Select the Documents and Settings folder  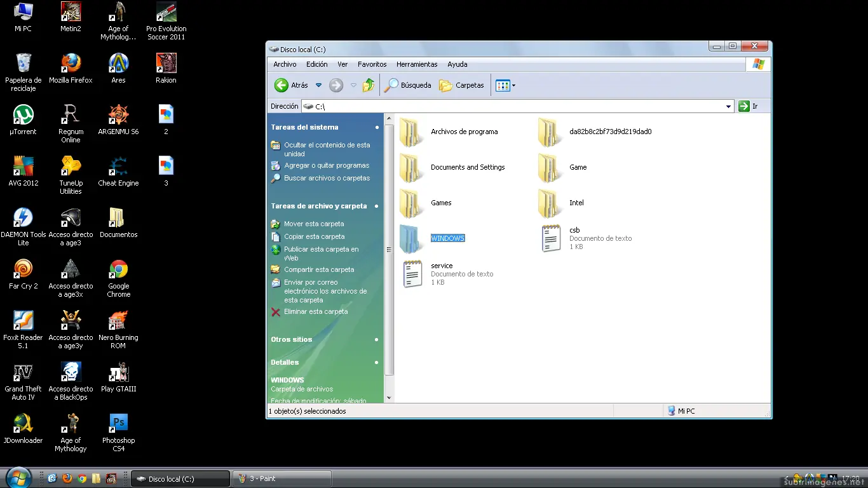click(x=452, y=167)
